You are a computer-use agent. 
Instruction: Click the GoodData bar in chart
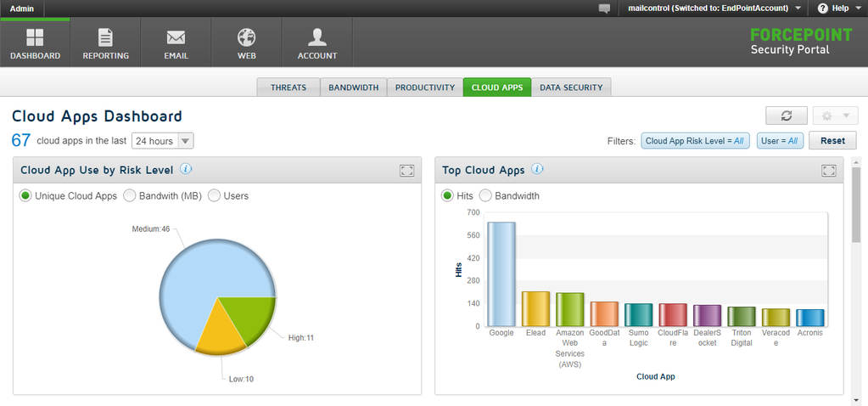click(x=604, y=314)
